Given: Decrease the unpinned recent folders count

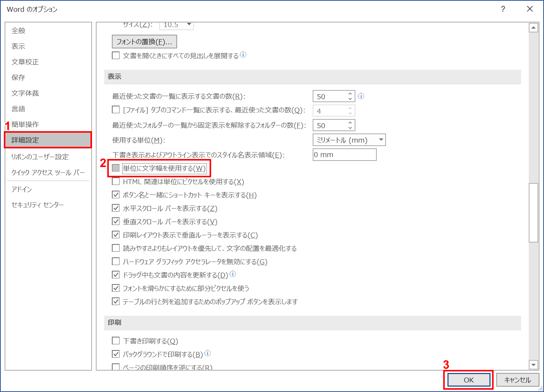Looking at the screenshot, I should coord(350,128).
